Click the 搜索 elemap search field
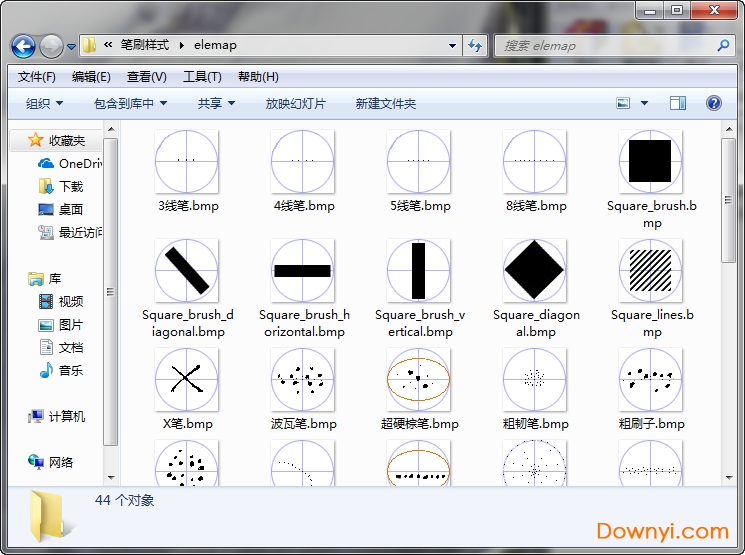Viewport: 745px width, 555px height. click(x=605, y=46)
